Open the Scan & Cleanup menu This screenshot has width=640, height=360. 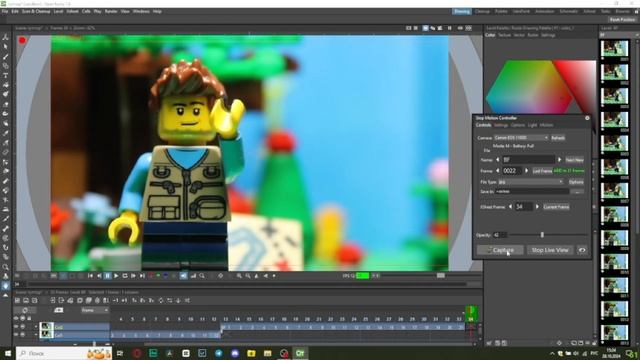coord(36,11)
